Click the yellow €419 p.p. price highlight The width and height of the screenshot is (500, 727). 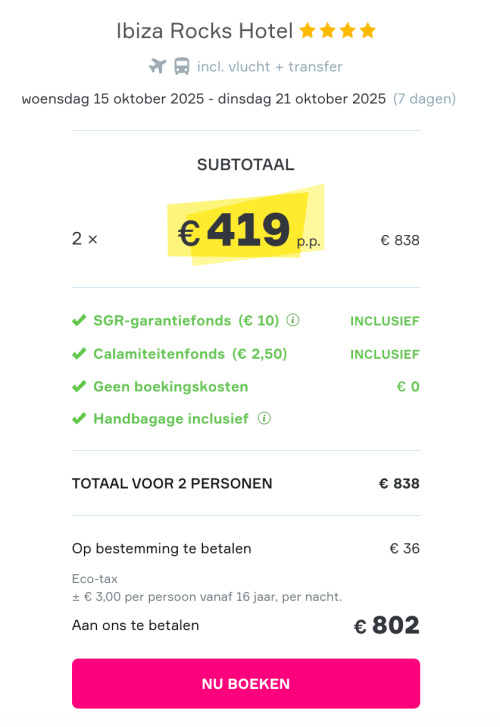(246, 225)
